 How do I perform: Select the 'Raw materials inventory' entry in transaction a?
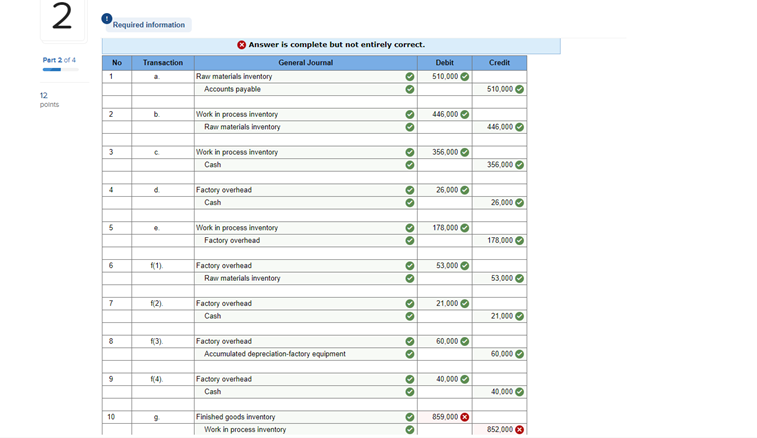(x=306, y=77)
